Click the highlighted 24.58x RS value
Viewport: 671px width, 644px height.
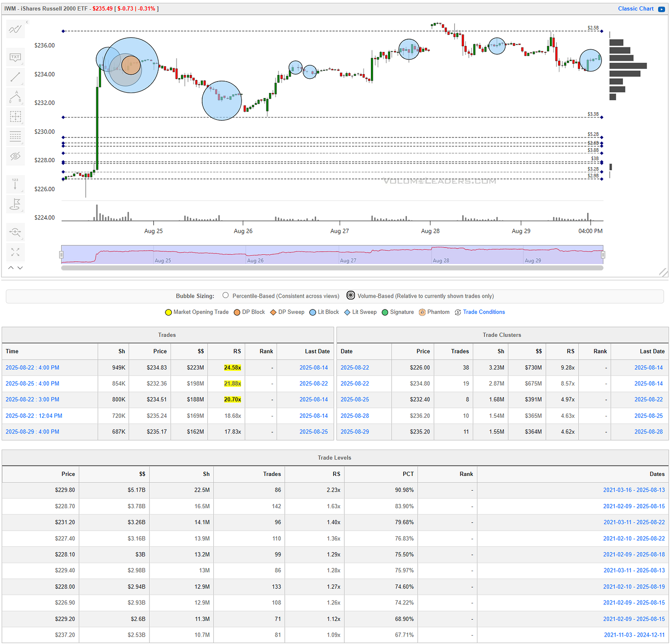pyautogui.click(x=232, y=368)
